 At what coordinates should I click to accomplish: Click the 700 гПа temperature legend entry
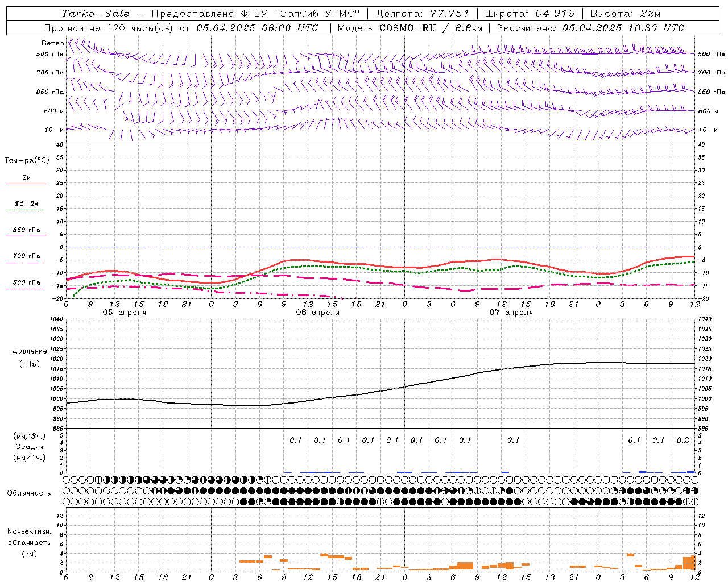click(x=26, y=256)
